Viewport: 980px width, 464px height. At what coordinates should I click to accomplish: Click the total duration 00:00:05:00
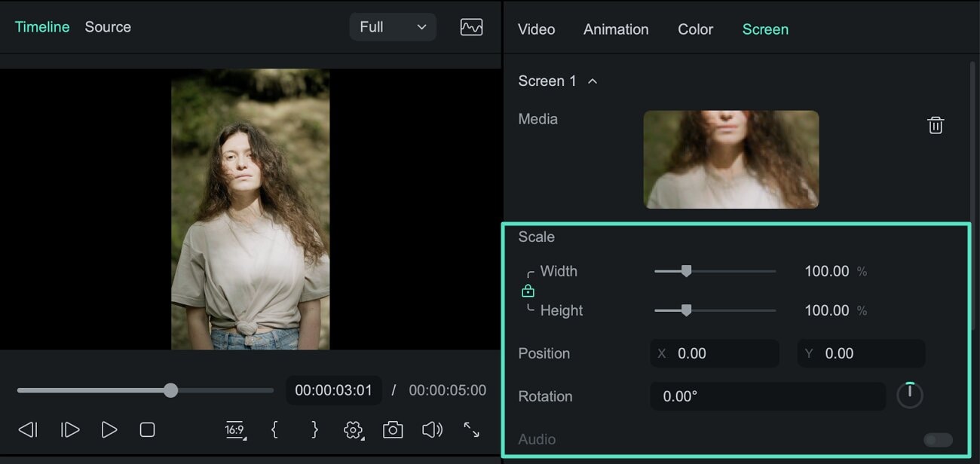pyautogui.click(x=448, y=390)
